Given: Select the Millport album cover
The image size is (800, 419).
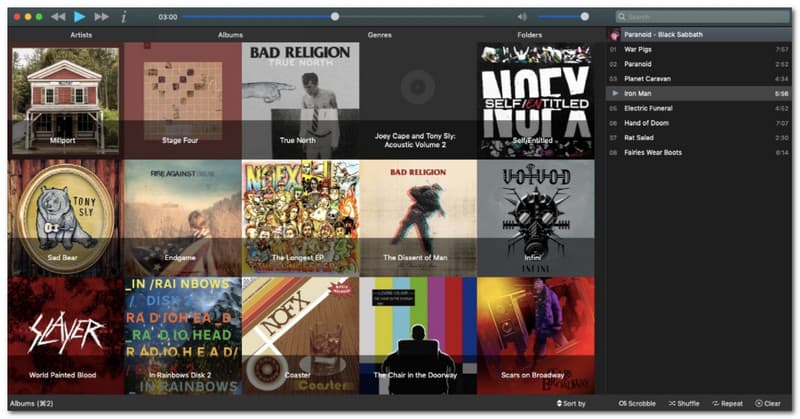Looking at the screenshot, I should click(x=65, y=101).
